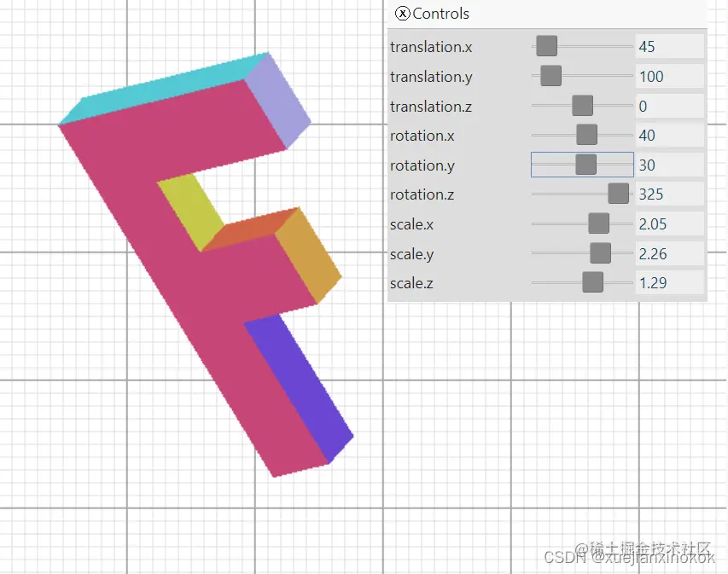Viewport: 728px width, 574px height.
Task: Select the rotation.x slider handle
Action: 587,134
